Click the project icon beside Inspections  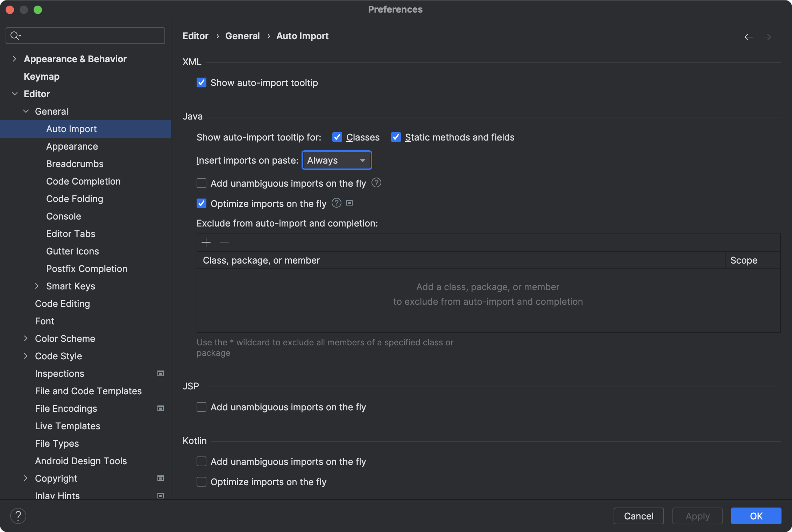click(x=161, y=374)
